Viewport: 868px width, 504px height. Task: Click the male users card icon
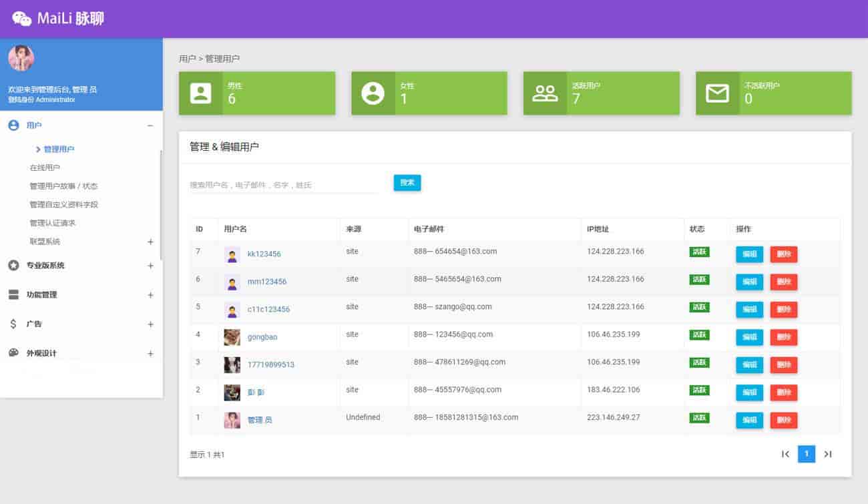tap(200, 93)
